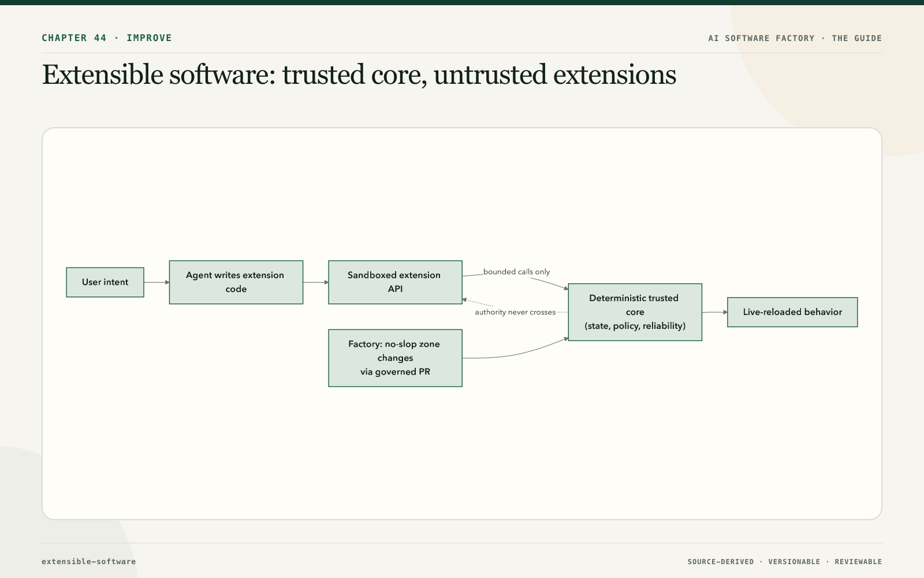Click 'SOURCE-DERIVED · VERSIONABLE · REVIEWABLE' footer text

(785, 562)
